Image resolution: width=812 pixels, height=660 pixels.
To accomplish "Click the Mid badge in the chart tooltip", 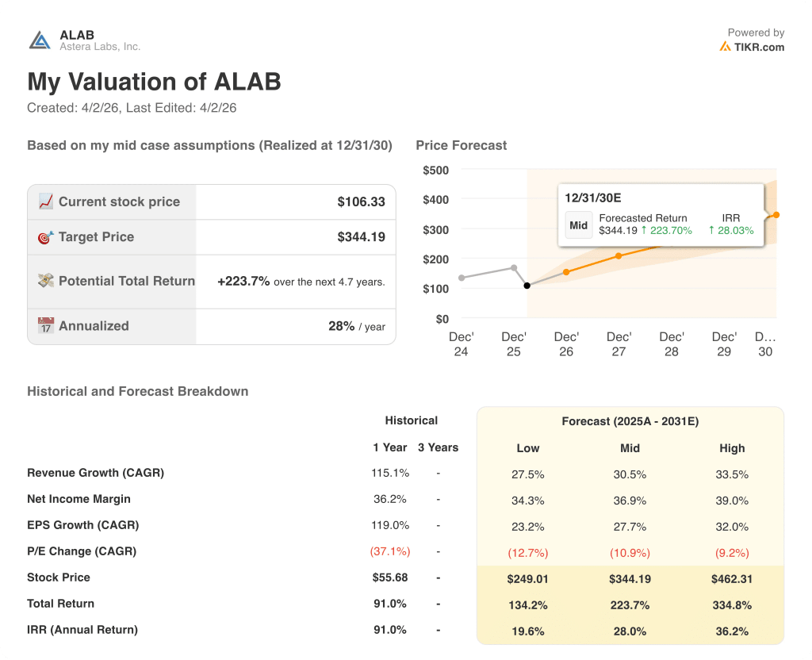I will pyautogui.click(x=579, y=225).
